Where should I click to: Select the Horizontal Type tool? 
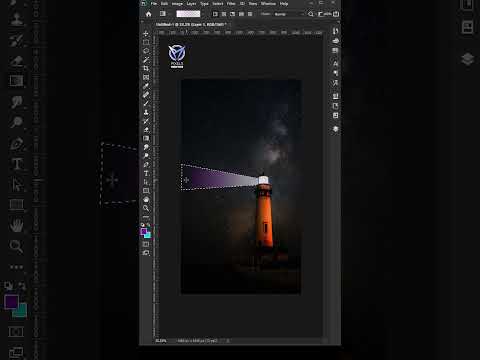(x=146, y=173)
